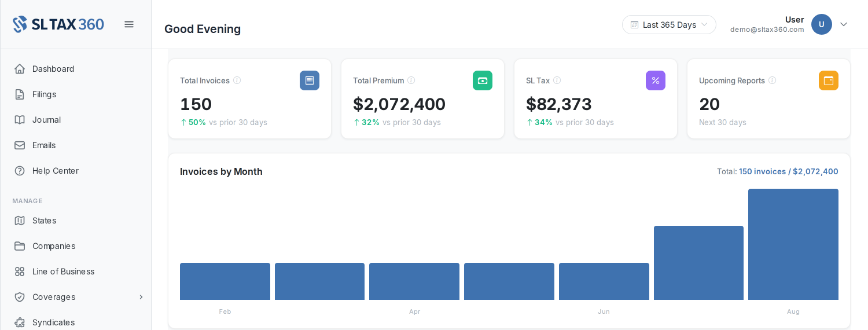Image resolution: width=868 pixels, height=330 pixels.
Task: Click the Next 30 days text
Action: [723, 122]
